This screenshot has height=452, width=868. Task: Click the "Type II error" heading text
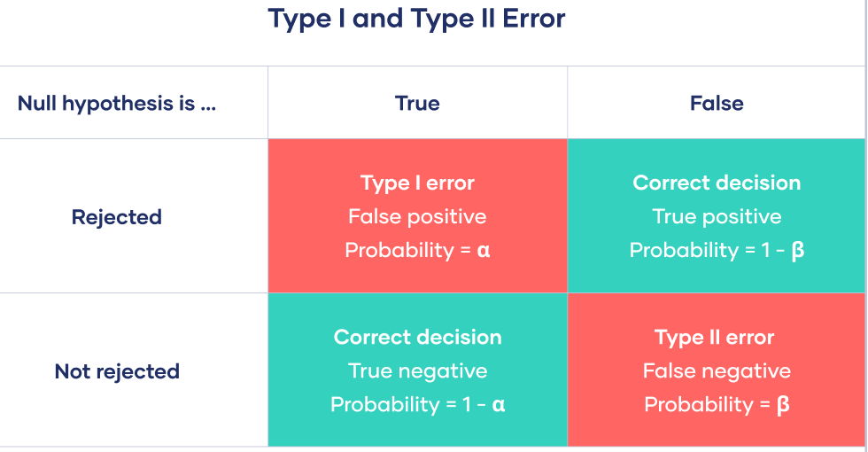click(715, 338)
